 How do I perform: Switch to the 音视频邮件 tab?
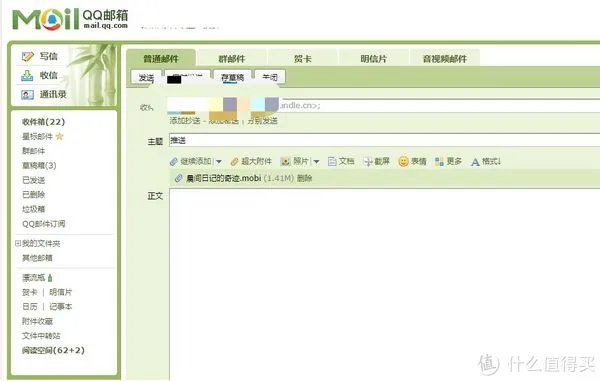(445, 59)
